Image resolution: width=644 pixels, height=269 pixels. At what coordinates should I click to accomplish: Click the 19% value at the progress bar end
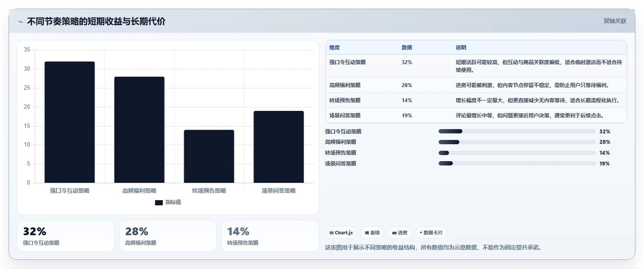(605, 163)
